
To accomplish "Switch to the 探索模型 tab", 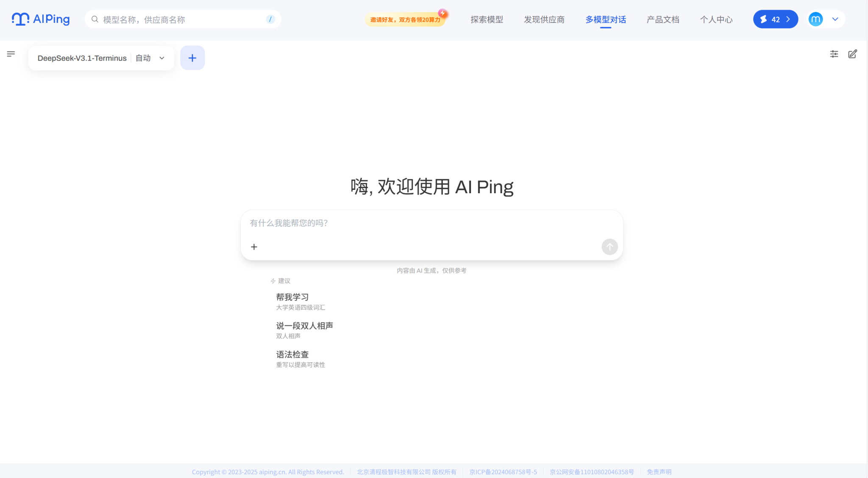I will point(487,19).
